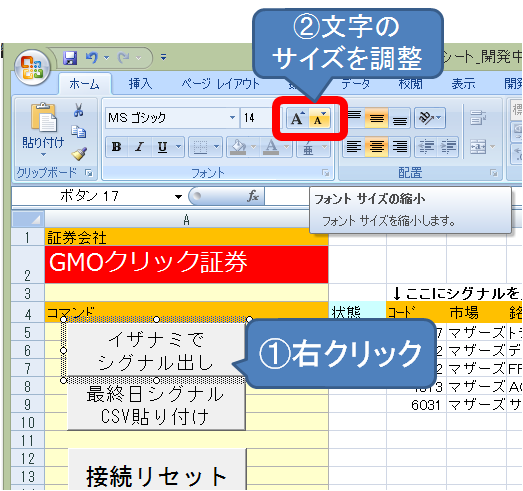Open underline style dropdown arrow
Image resolution: width=523 pixels, height=491 pixels.
click(x=178, y=147)
